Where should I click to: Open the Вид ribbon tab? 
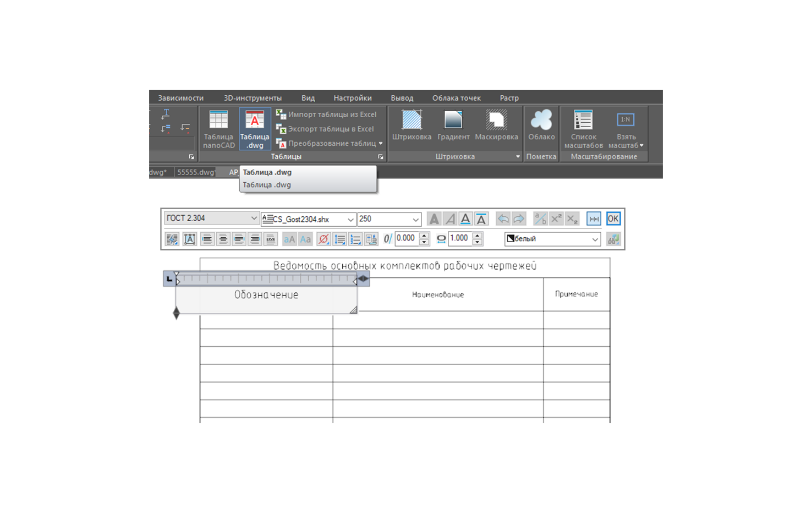point(308,98)
